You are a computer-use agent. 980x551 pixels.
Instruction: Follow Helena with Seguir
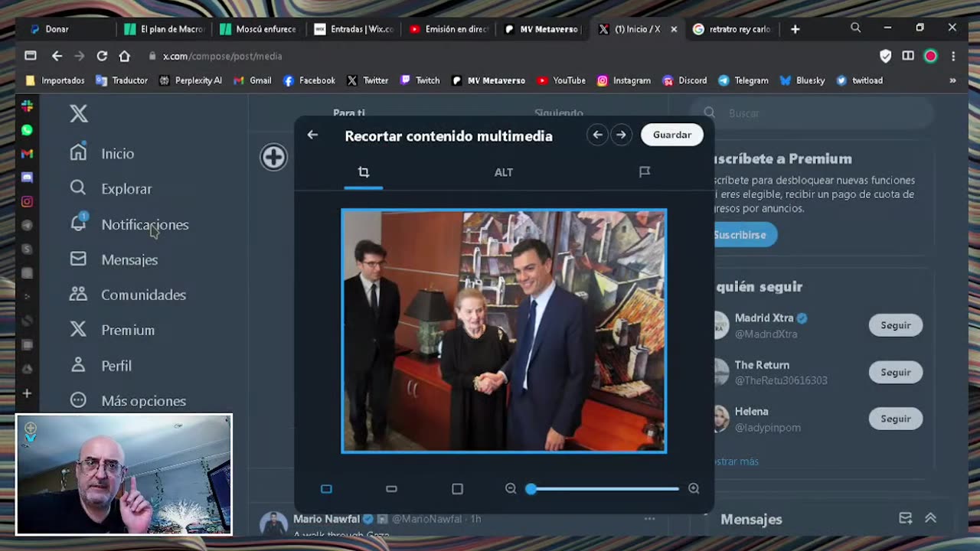896,419
